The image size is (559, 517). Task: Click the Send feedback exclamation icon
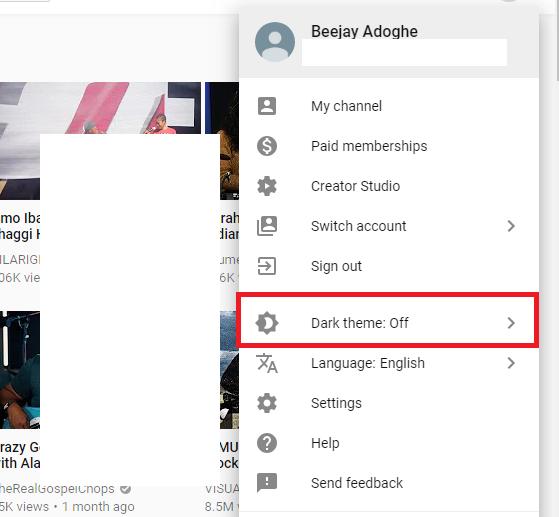pos(267,483)
